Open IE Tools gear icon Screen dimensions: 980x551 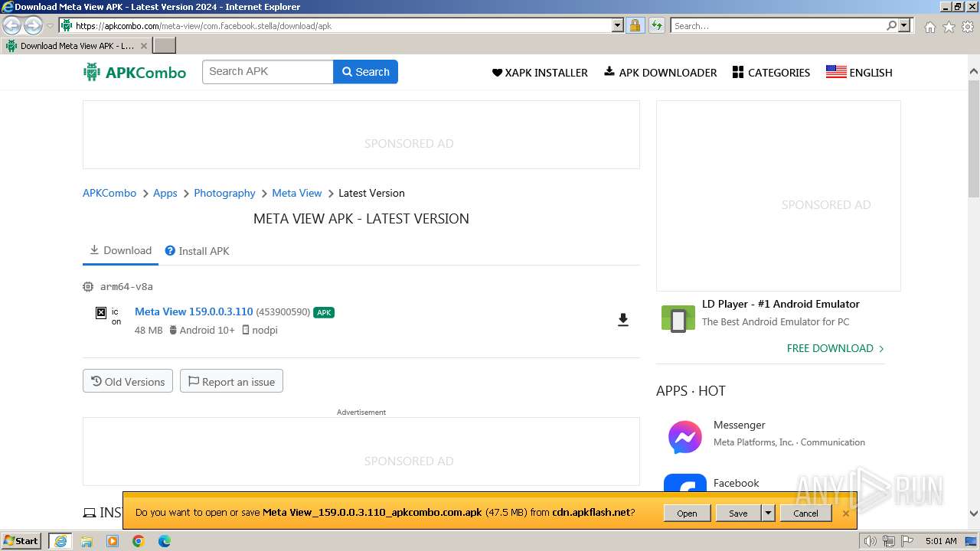[x=968, y=27]
